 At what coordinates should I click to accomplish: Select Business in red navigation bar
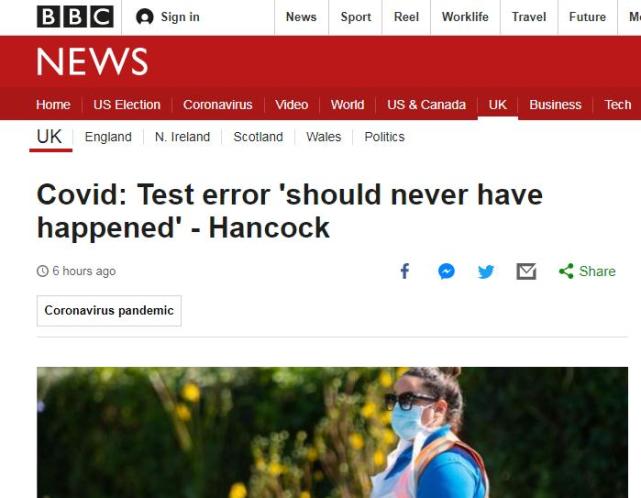coord(555,105)
